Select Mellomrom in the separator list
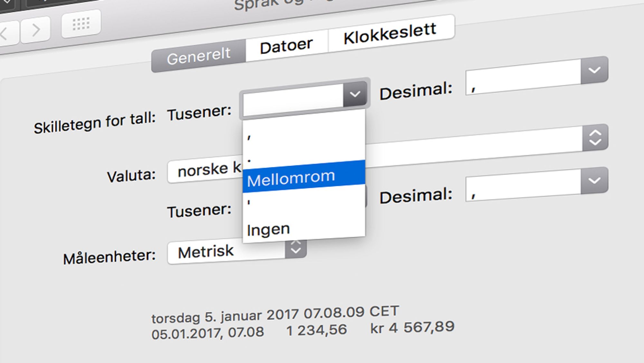This screenshot has height=363, width=644. click(303, 177)
